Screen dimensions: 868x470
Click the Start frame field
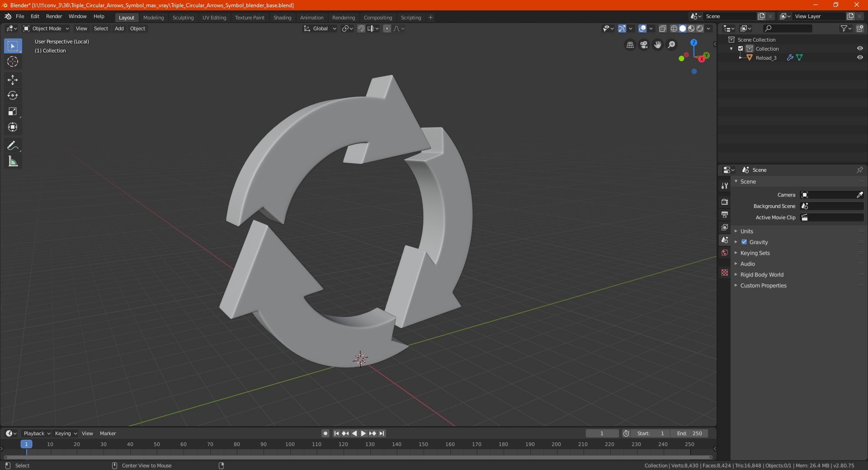(651, 433)
